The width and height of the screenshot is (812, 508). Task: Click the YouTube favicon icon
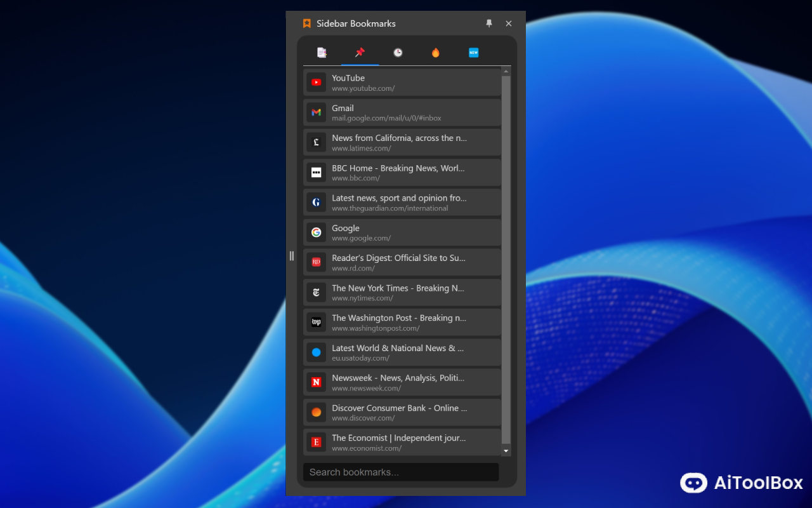click(x=316, y=83)
